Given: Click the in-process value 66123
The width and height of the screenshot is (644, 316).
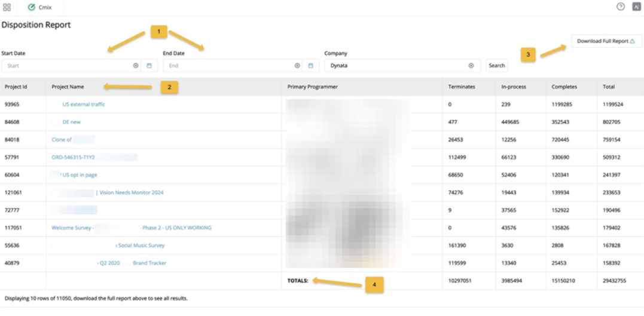Looking at the screenshot, I should pyautogui.click(x=508, y=157).
